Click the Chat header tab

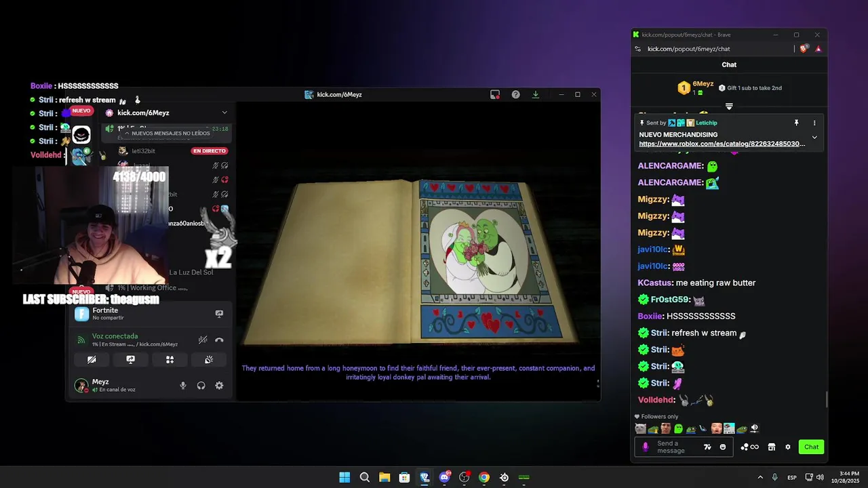729,64
